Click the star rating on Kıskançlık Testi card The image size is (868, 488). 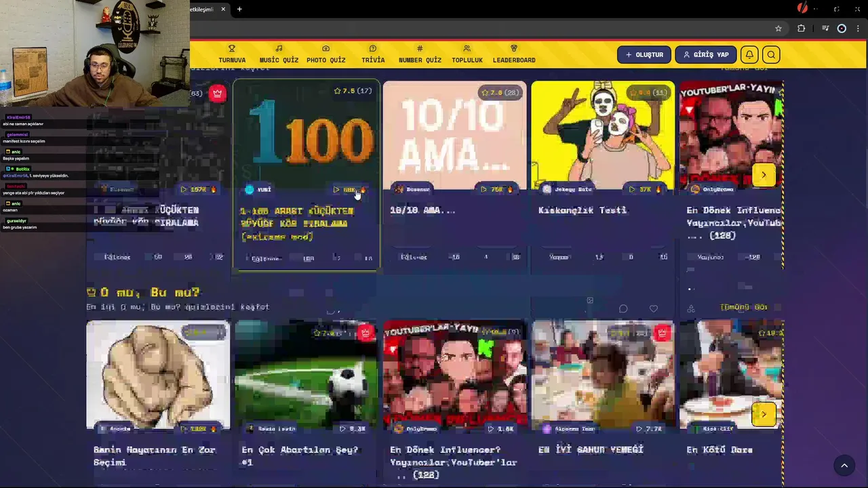point(648,92)
